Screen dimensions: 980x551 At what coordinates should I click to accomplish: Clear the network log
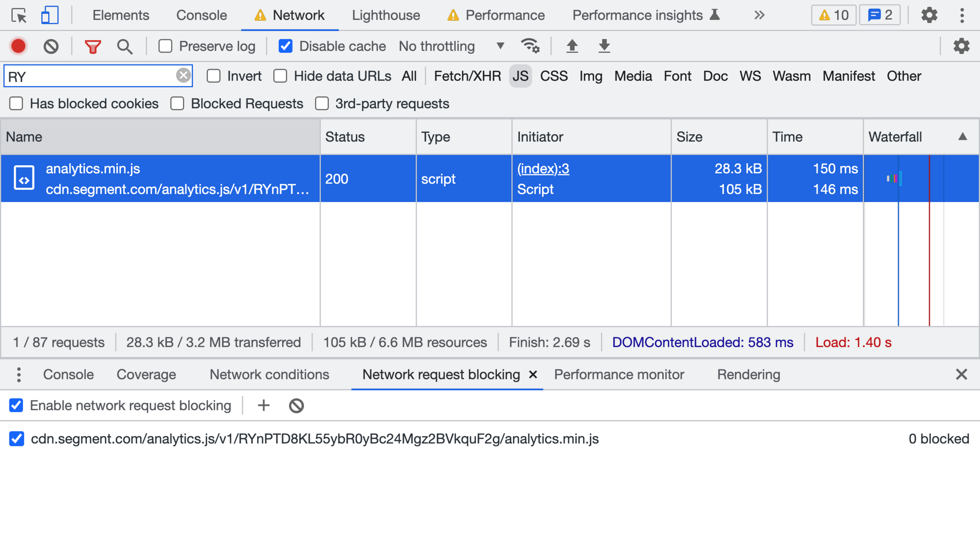coord(51,46)
